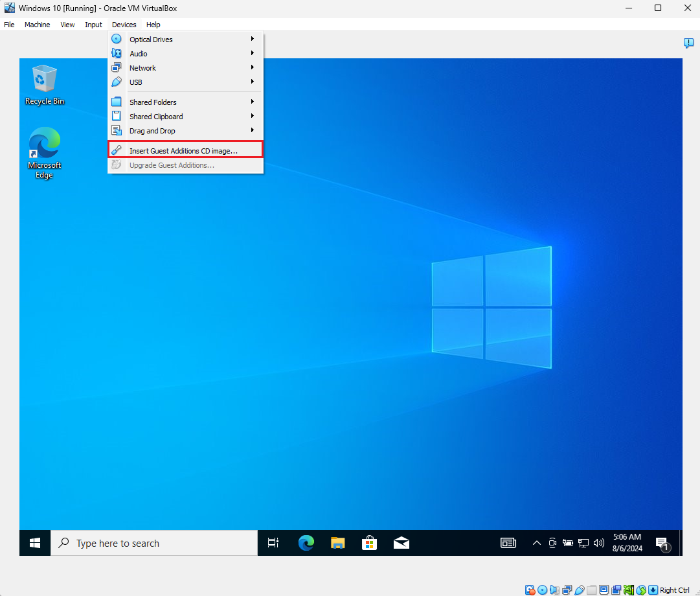Click the guest clock showing 5:06 AM
This screenshot has width=700, height=596.
click(x=627, y=543)
